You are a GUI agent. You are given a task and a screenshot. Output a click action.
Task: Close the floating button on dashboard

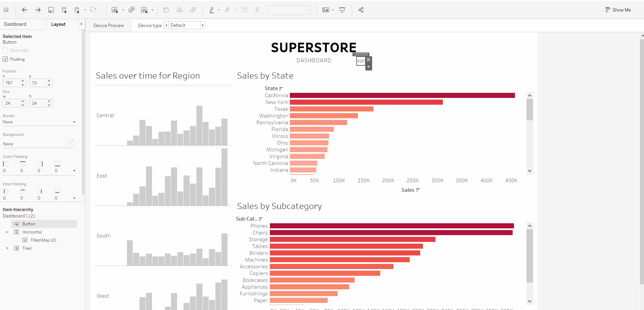tap(368, 60)
